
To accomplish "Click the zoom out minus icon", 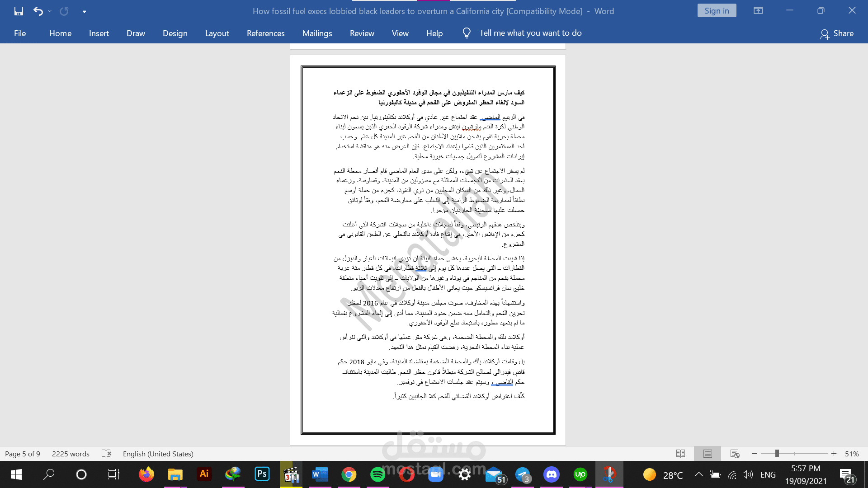I will click(x=754, y=454).
